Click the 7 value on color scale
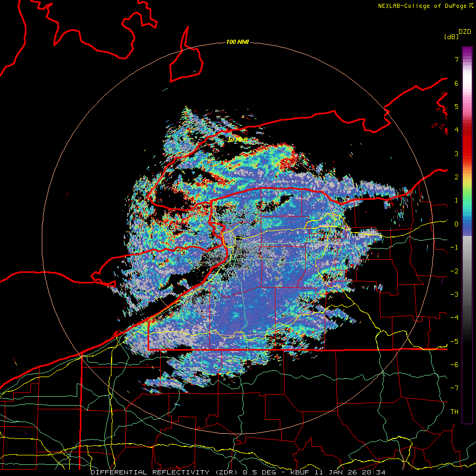Image resolution: width=476 pixels, height=476 pixels. 456,59
